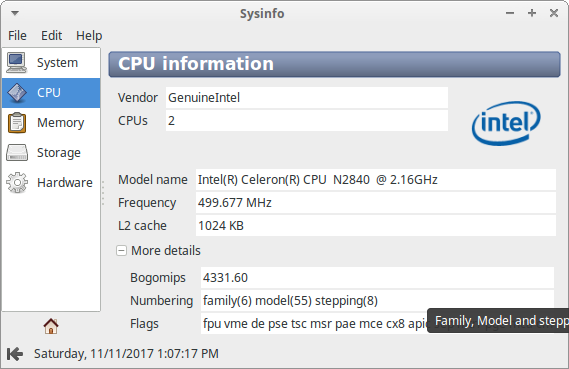The image size is (569, 369).
Task: Click the Intel logo image
Action: pos(506,123)
